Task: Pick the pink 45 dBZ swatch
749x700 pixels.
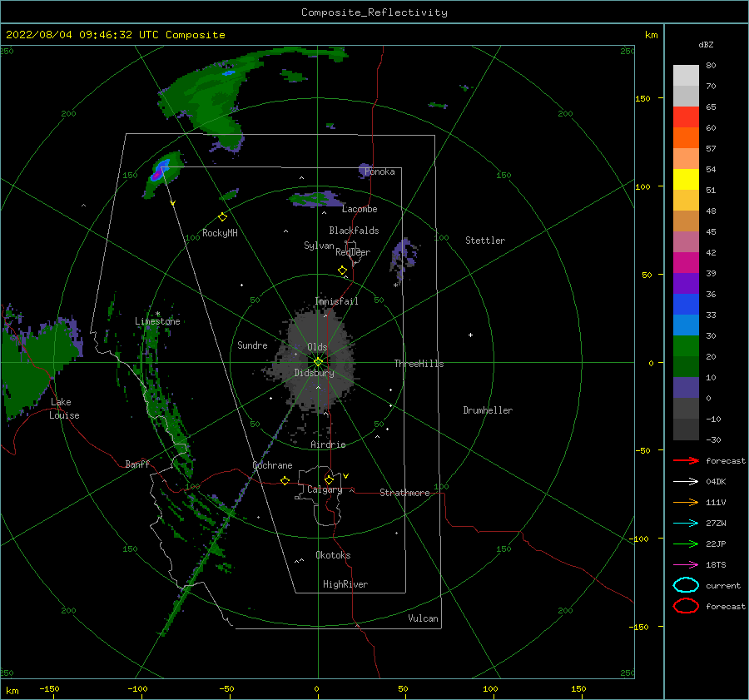Action: [x=686, y=241]
